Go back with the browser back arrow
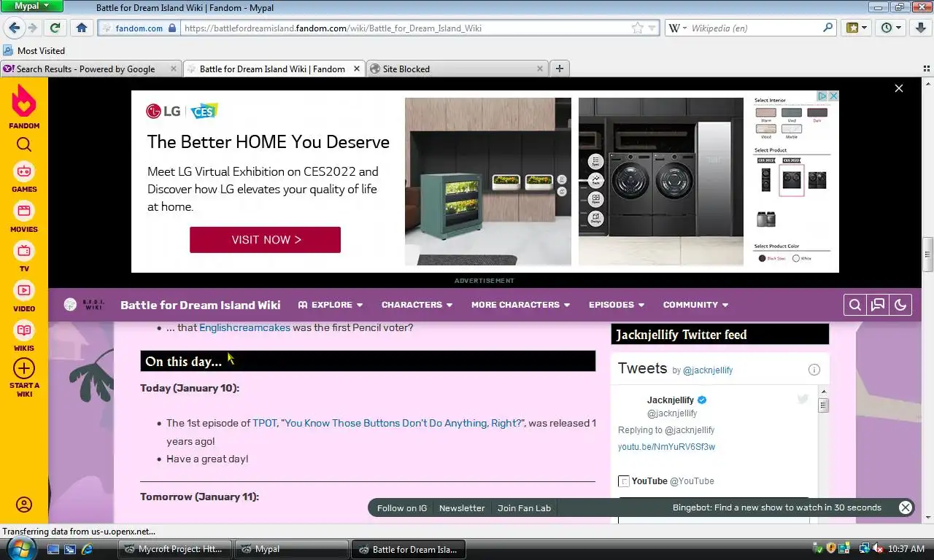Screen dimensions: 934x560 [x=14, y=28]
